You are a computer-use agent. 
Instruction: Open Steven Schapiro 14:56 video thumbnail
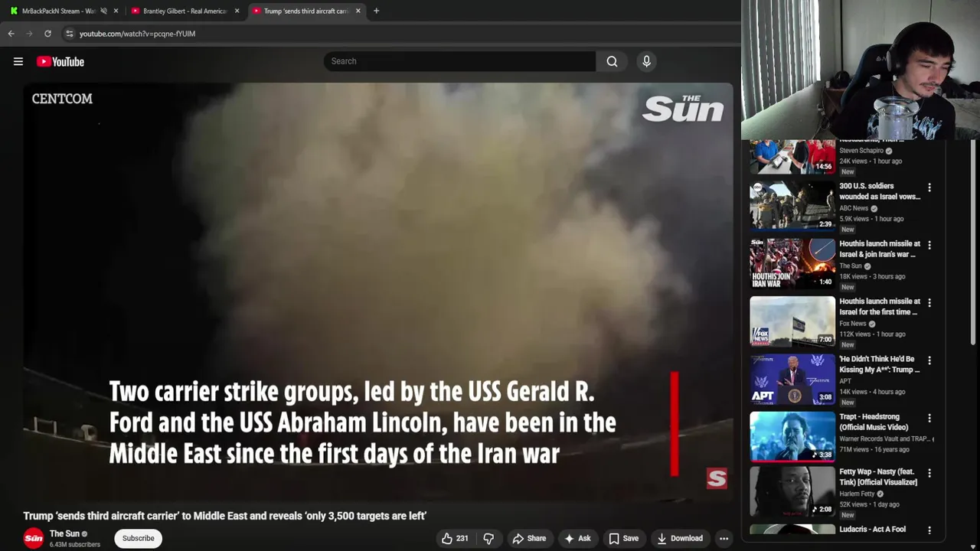pyautogui.click(x=792, y=157)
